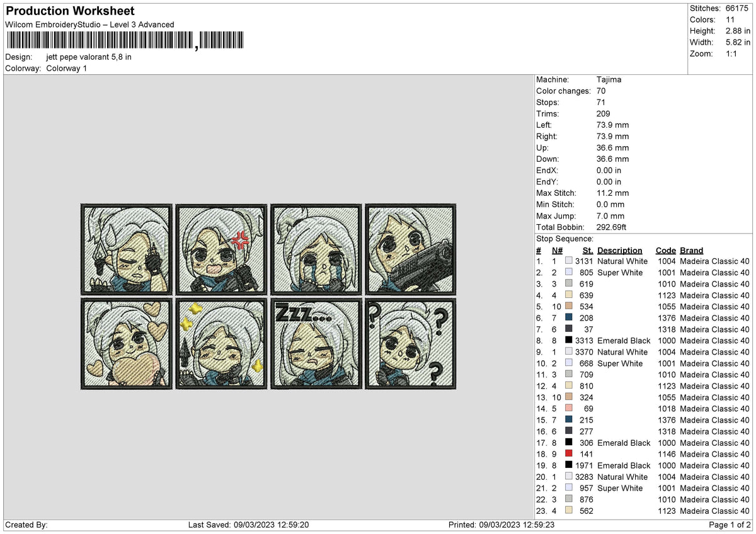The image size is (756, 534).
Task: Click 'Super White' in the 805-stitch row
Action: (621, 273)
